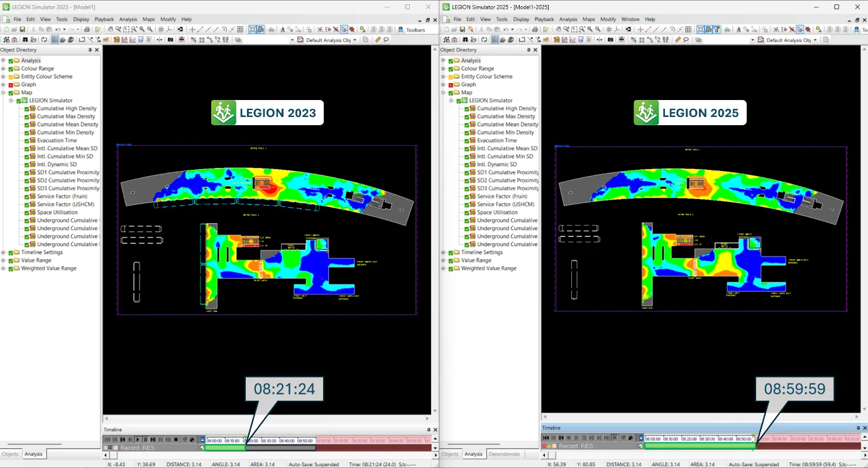Viewport: 868px width, 468px height.
Task: Select Cumulative Mean Density in LEGION 2025 tree
Action: pos(507,125)
